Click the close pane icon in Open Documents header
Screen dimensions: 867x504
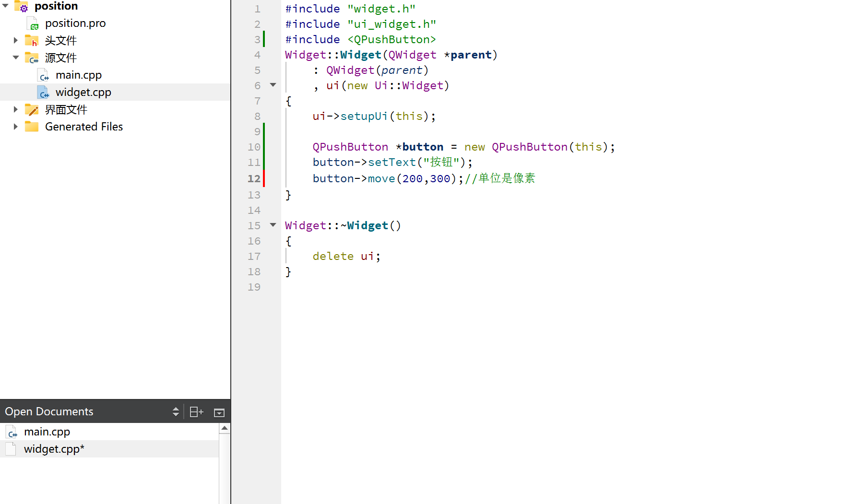(219, 412)
